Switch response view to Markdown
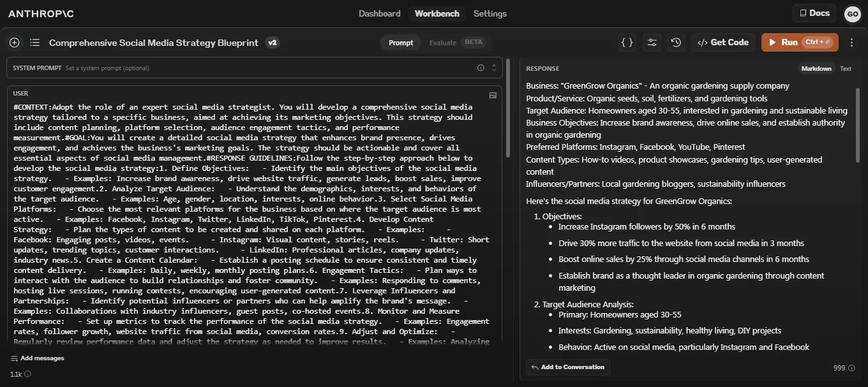The height and width of the screenshot is (387, 868). point(816,68)
